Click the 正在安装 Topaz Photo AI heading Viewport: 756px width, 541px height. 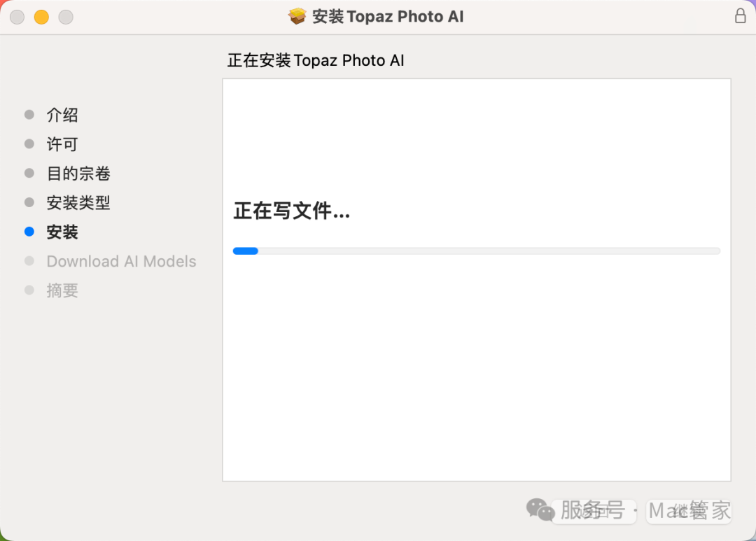316,61
